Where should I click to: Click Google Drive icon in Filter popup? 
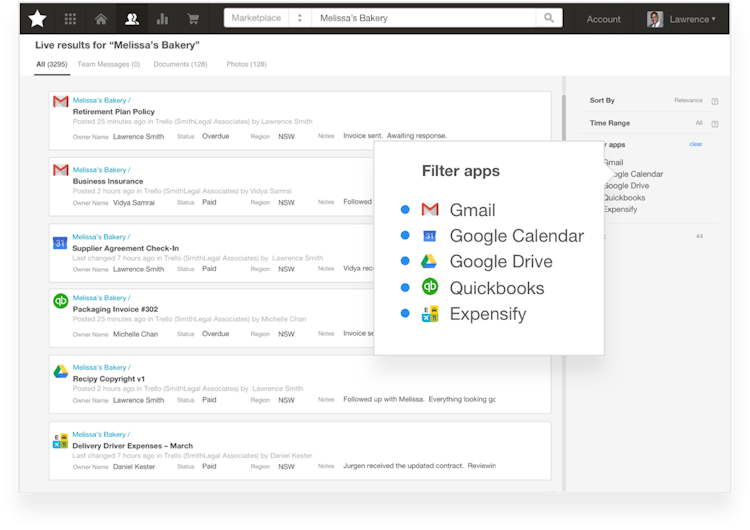click(429, 261)
